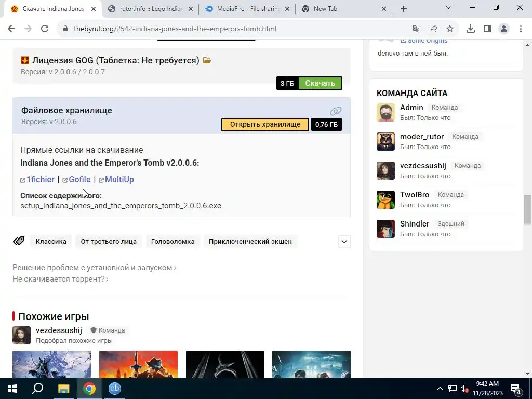Open the Chrome profile avatar

coord(504,29)
